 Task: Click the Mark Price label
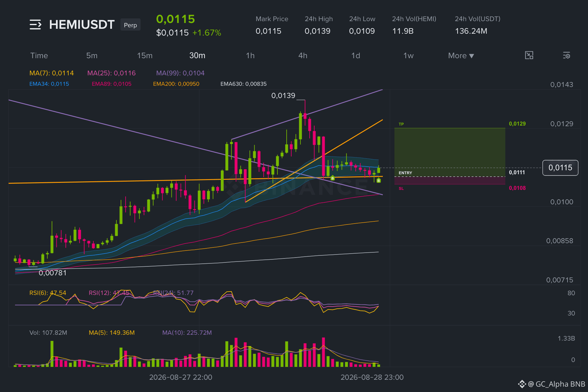tap(272, 19)
